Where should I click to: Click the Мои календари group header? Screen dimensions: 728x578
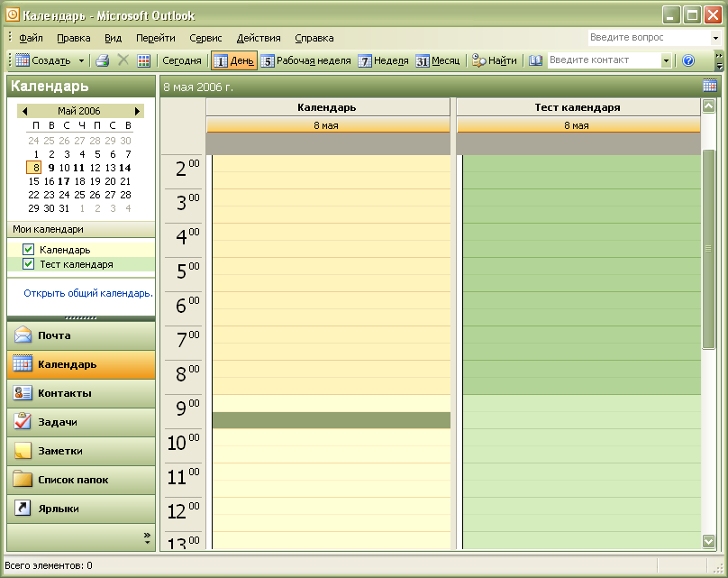[81, 229]
